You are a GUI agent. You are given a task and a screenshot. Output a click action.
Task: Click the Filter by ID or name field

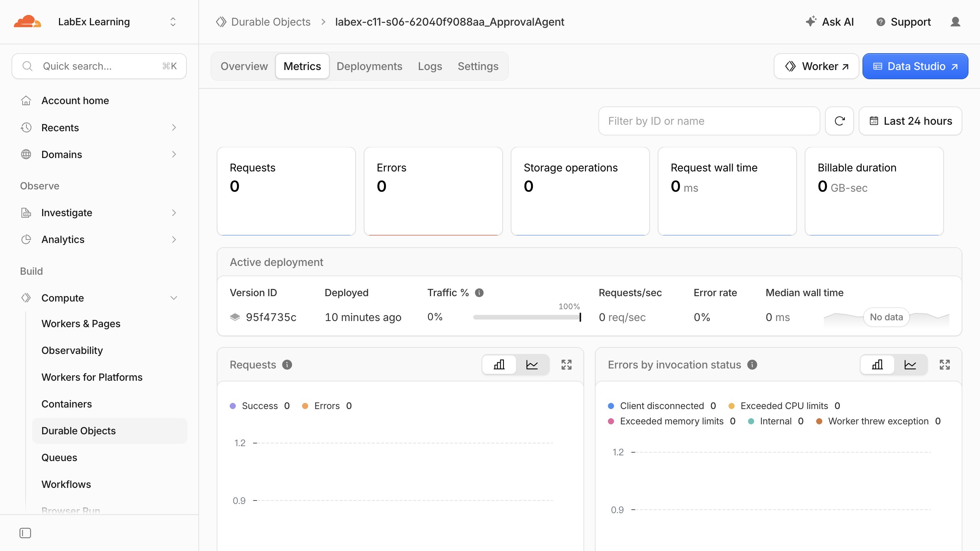(x=709, y=121)
